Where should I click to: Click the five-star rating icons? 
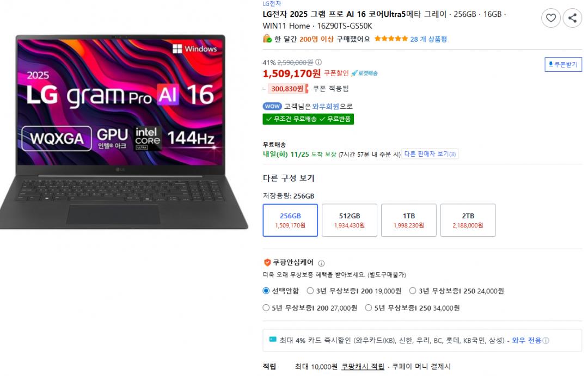tap(391, 39)
